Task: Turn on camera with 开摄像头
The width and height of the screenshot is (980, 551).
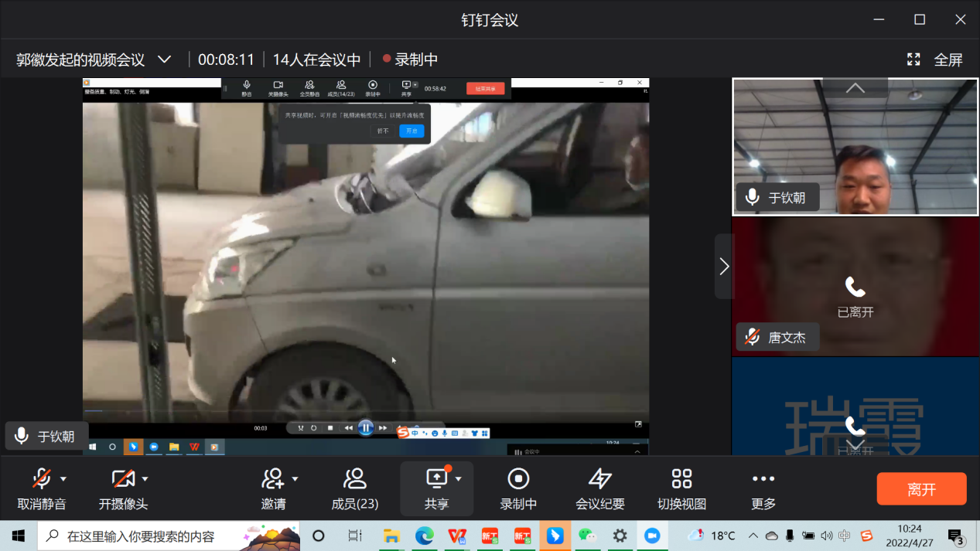Action: (x=122, y=480)
